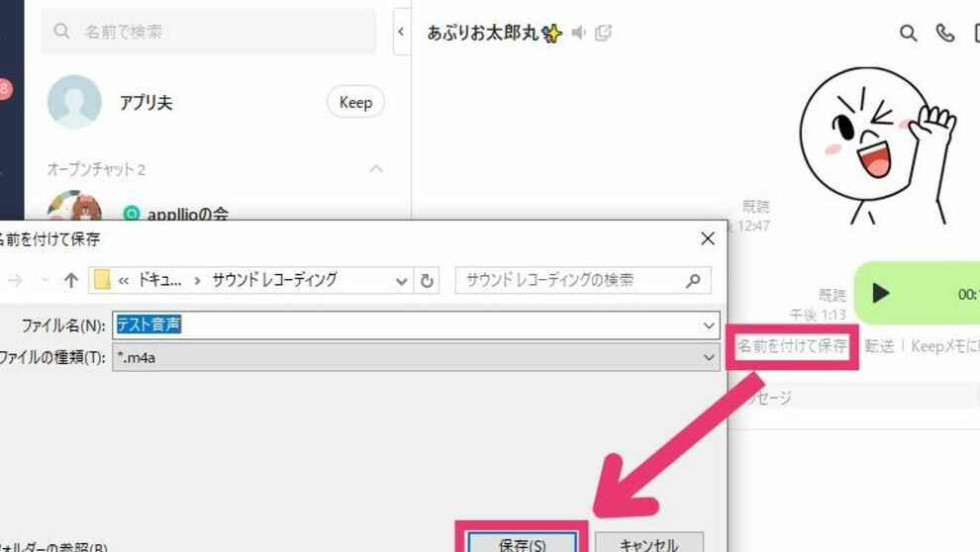Viewport: 980px width, 552px height.
Task: Select サウンド レコーディング in path bar
Action: (274, 280)
